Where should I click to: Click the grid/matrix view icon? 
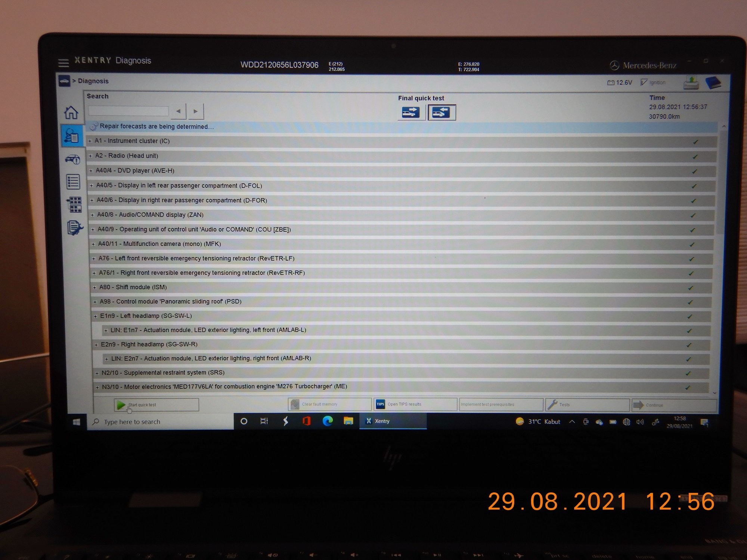click(x=72, y=203)
